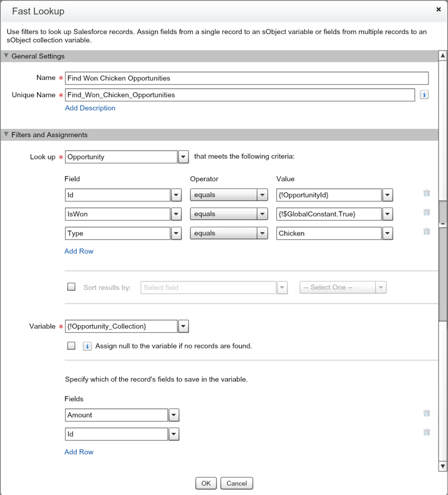Click the Name input field
Screen dimensions: 448x495
point(246,78)
